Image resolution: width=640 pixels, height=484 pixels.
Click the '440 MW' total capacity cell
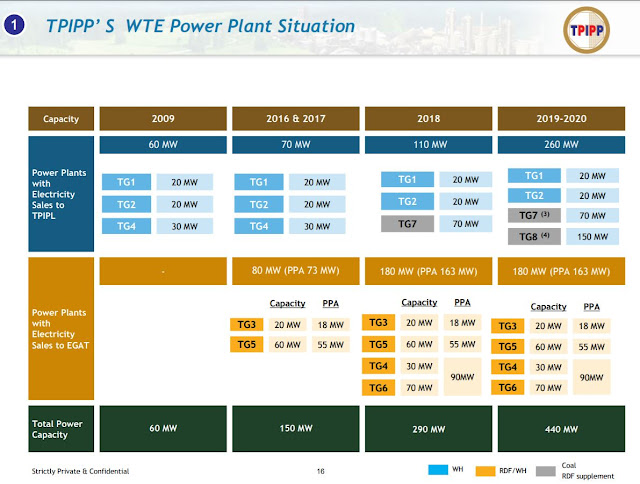[561, 428]
